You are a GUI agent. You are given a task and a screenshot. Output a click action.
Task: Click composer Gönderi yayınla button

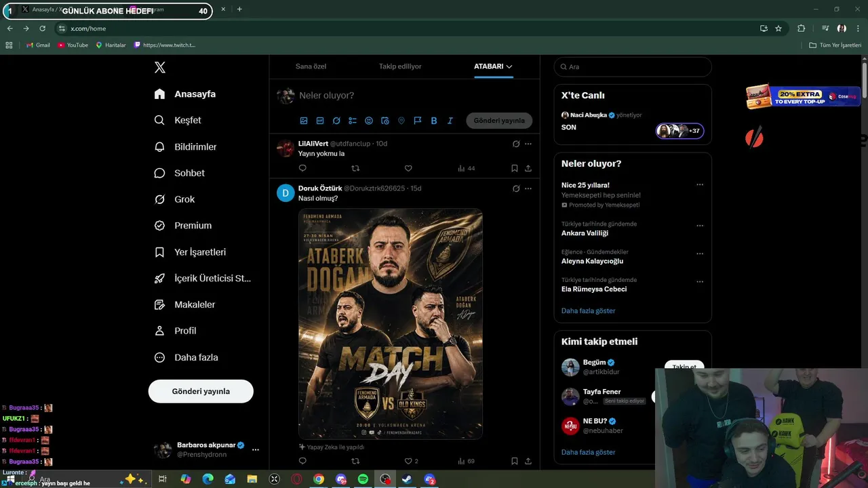499,121
